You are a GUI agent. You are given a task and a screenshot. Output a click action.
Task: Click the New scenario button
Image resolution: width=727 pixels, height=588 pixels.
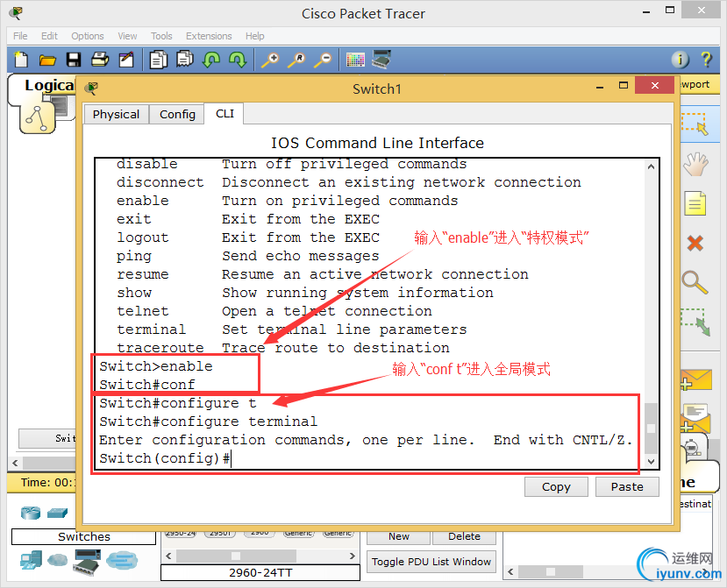(399, 536)
